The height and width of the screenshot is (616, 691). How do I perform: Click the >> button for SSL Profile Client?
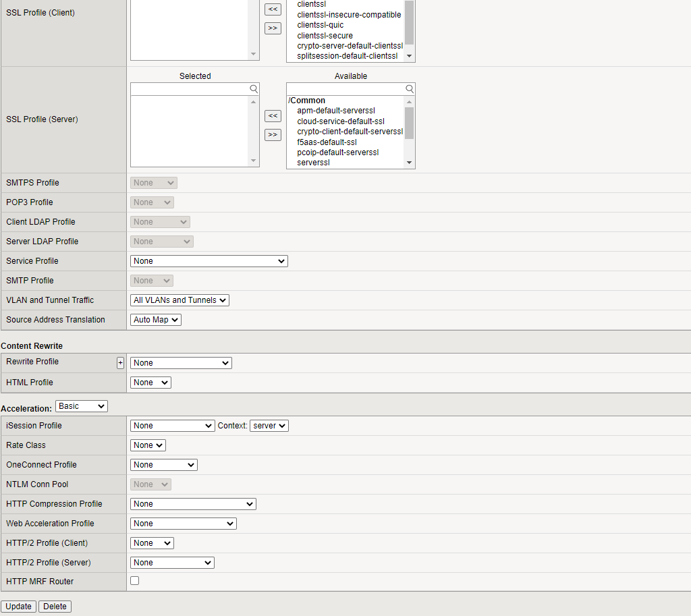tap(273, 28)
